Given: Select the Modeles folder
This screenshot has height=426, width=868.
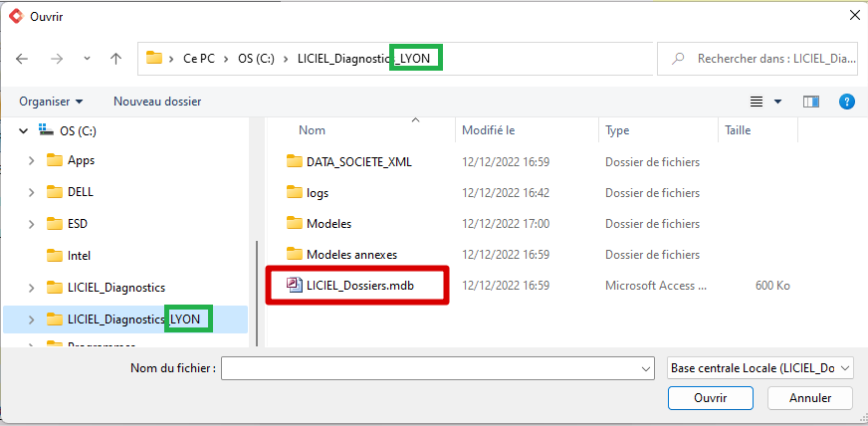Looking at the screenshot, I should click(x=319, y=224).
